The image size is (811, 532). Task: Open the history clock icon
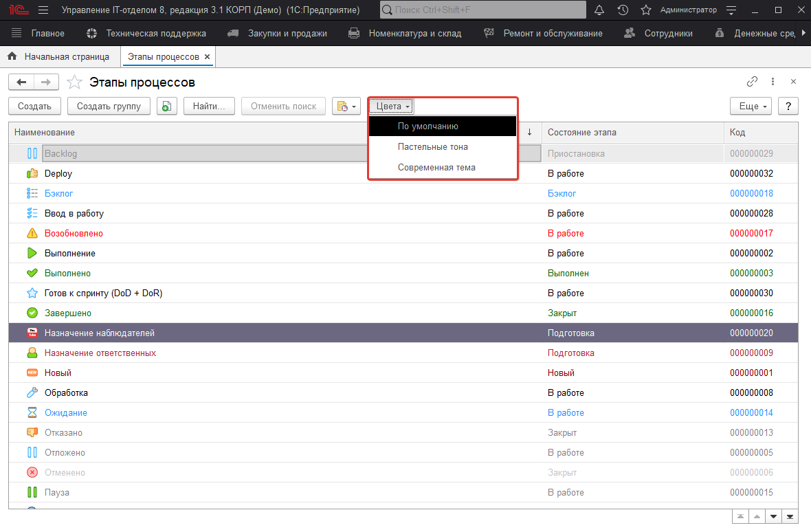click(x=623, y=10)
